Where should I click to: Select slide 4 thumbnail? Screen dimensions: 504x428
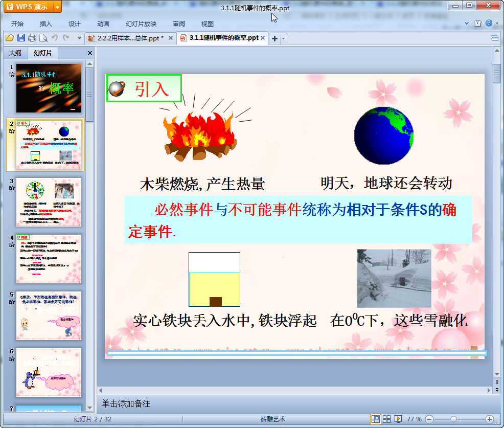(49, 259)
